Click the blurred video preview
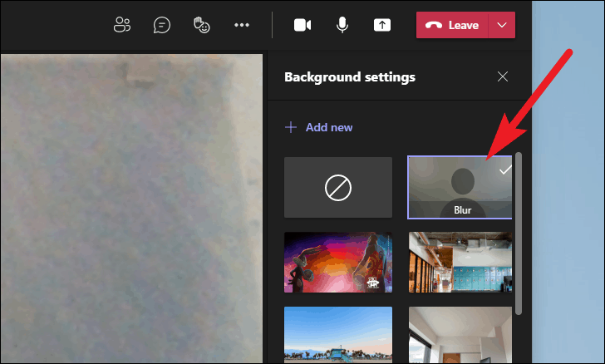Viewport: 605px width, 364px height. [131, 209]
